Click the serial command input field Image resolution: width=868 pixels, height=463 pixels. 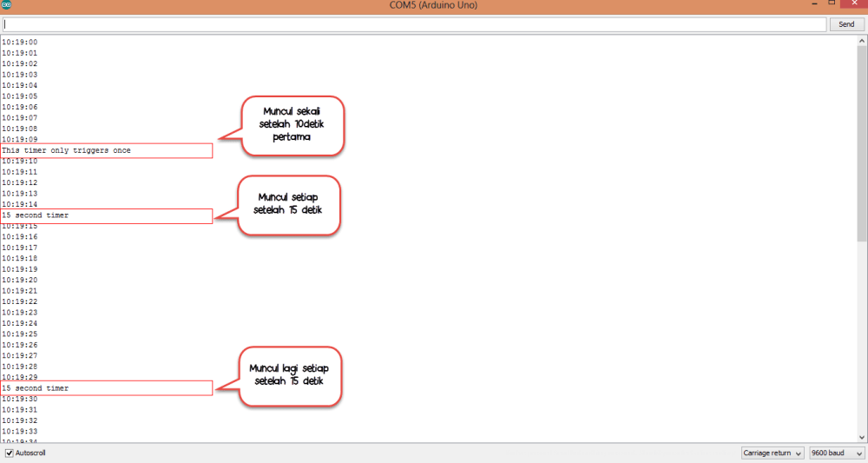[x=413, y=24]
